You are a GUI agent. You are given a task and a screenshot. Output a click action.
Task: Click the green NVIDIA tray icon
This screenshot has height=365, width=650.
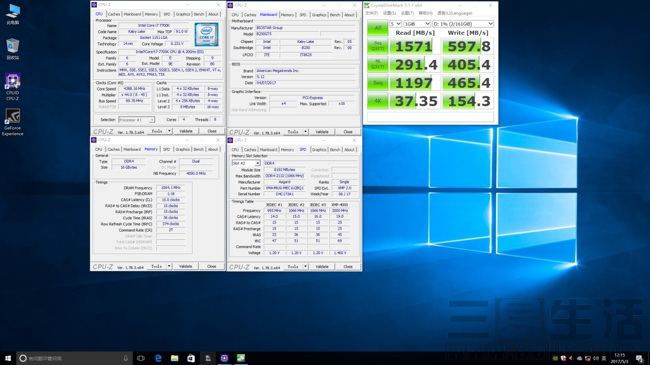(555, 358)
